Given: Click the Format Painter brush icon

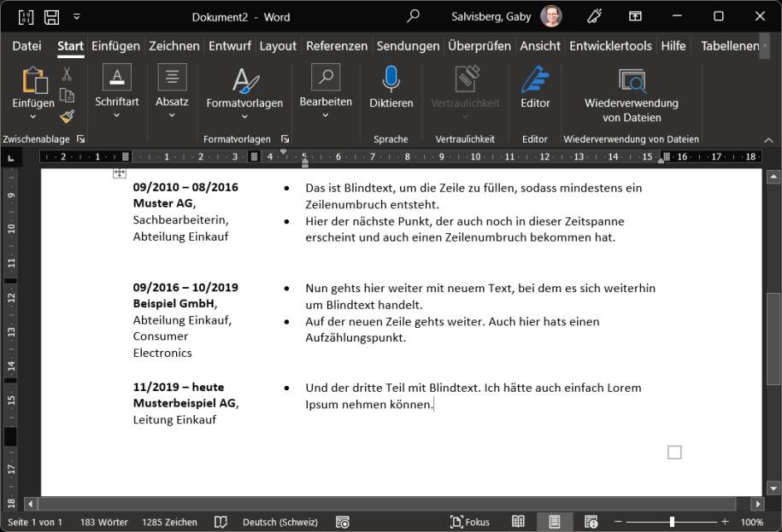Looking at the screenshot, I should click(67, 116).
